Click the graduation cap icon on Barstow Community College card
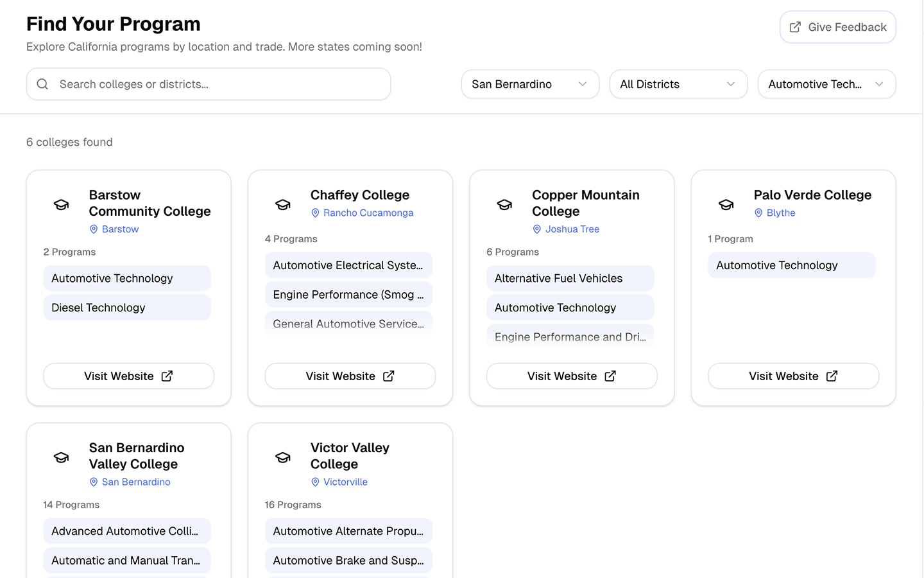 pos(61,204)
